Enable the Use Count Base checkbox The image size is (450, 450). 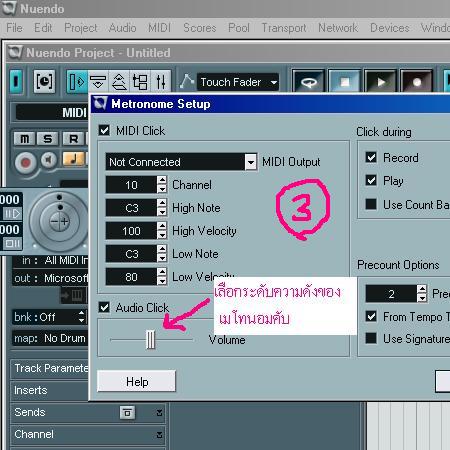371,204
